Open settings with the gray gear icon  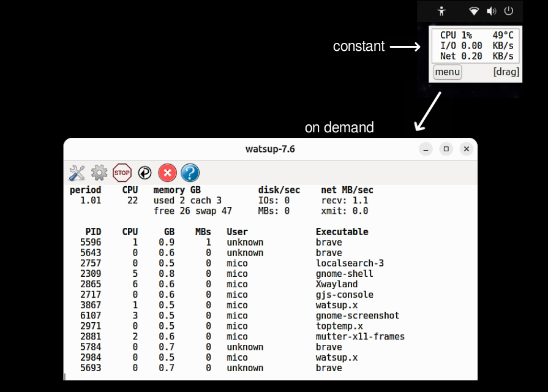click(x=99, y=173)
